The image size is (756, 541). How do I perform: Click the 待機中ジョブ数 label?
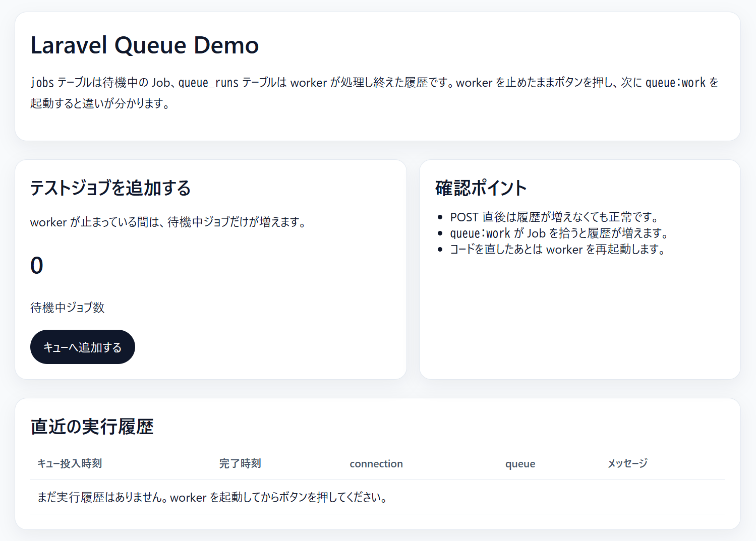pyautogui.click(x=68, y=308)
